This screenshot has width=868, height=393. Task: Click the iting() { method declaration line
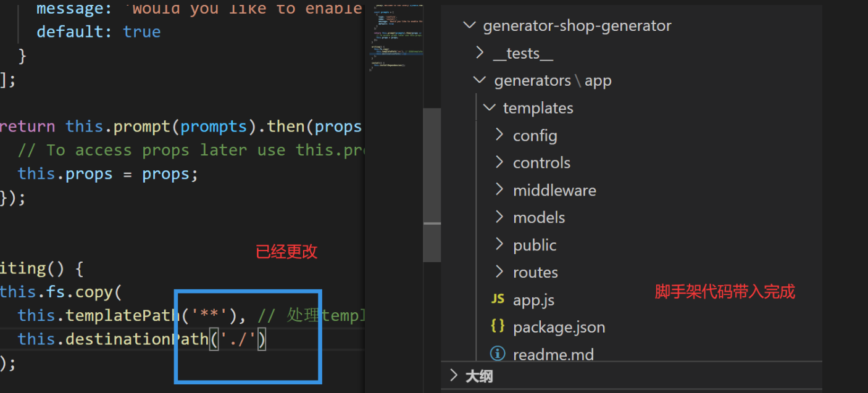tap(41, 269)
